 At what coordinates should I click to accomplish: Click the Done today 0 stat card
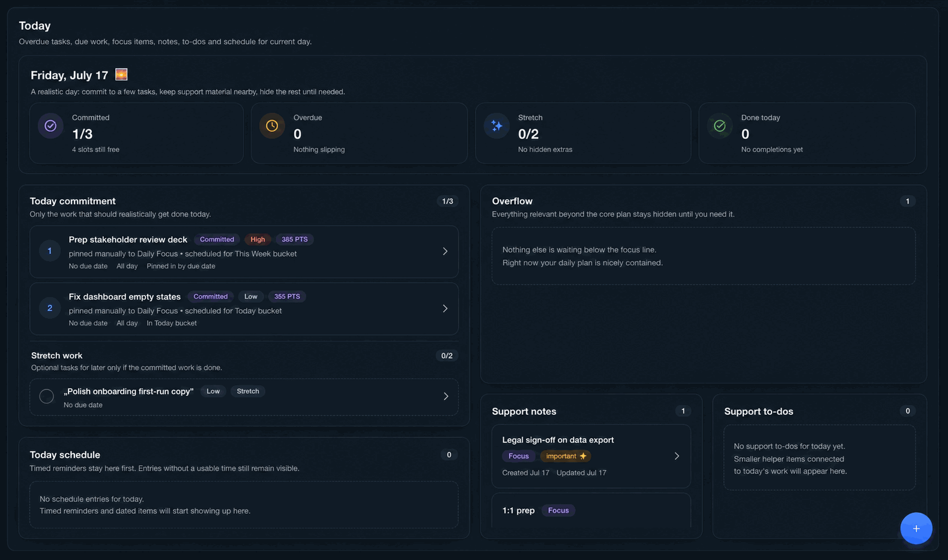(807, 133)
